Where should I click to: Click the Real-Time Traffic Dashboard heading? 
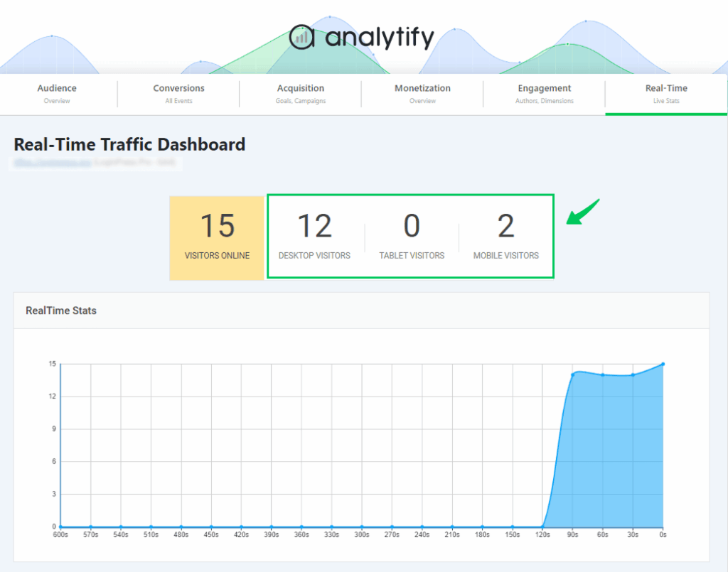[x=129, y=144]
